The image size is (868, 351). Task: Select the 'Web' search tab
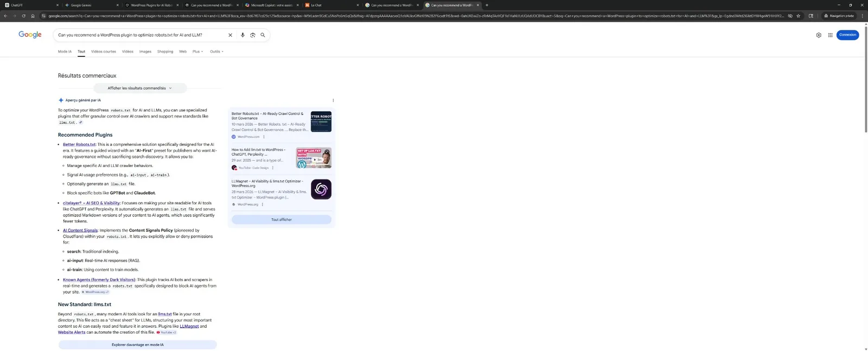(183, 52)
